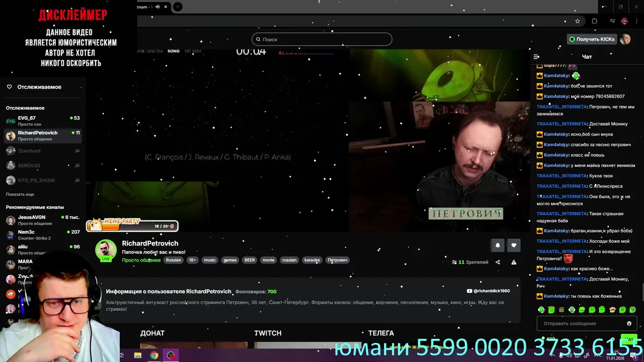Collapse the chat panel using the arrow icon
This screenshot has width=644, height=362.
tap(536, 57)
